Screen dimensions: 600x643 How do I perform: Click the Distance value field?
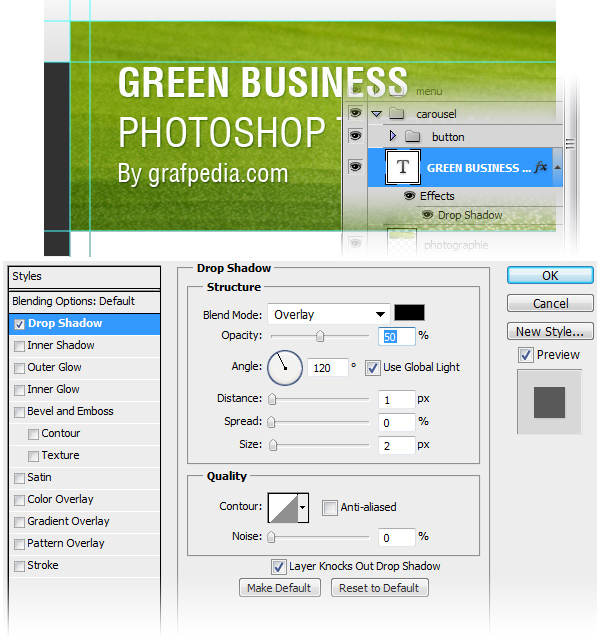[397, 400]
